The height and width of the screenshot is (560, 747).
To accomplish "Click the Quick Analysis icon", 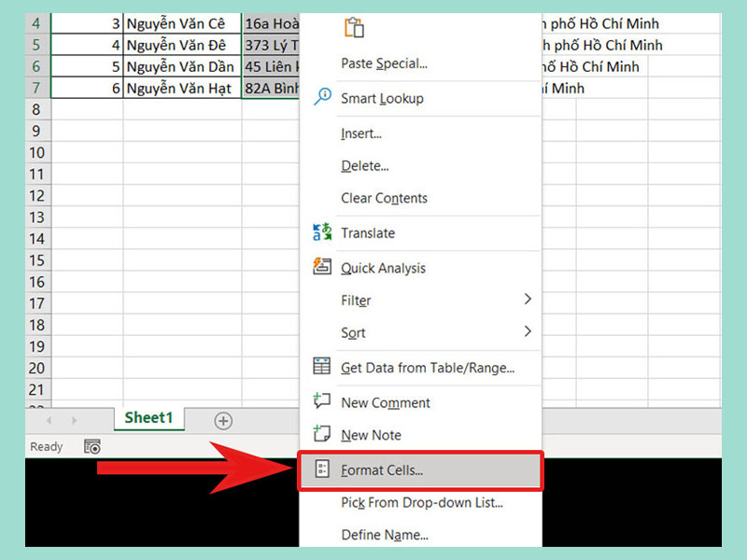I will [322, 267].
